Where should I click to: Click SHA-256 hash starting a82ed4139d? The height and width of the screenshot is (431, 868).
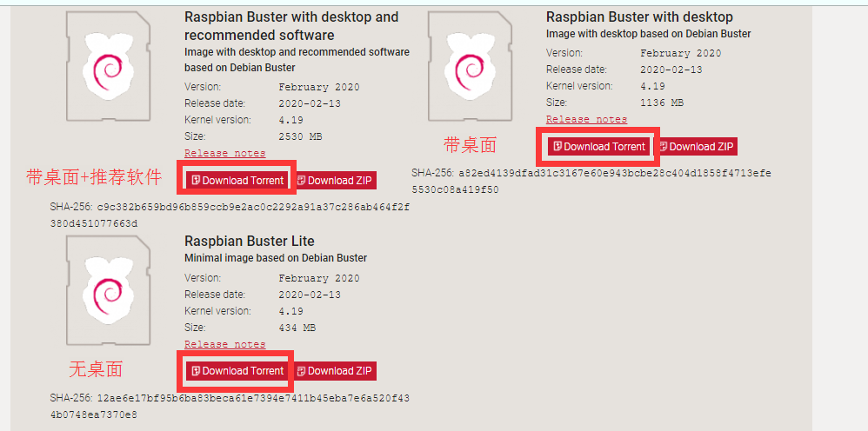coord(591,182)
